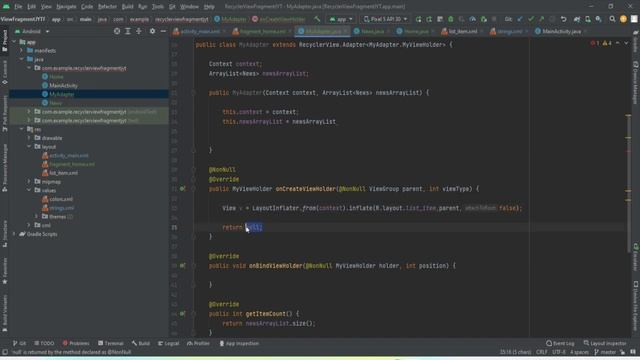Click the select opened file target icon
Image resolution: width=640 pixels, height=360 pixels.
pyautogui.click(x=117, y=31)
